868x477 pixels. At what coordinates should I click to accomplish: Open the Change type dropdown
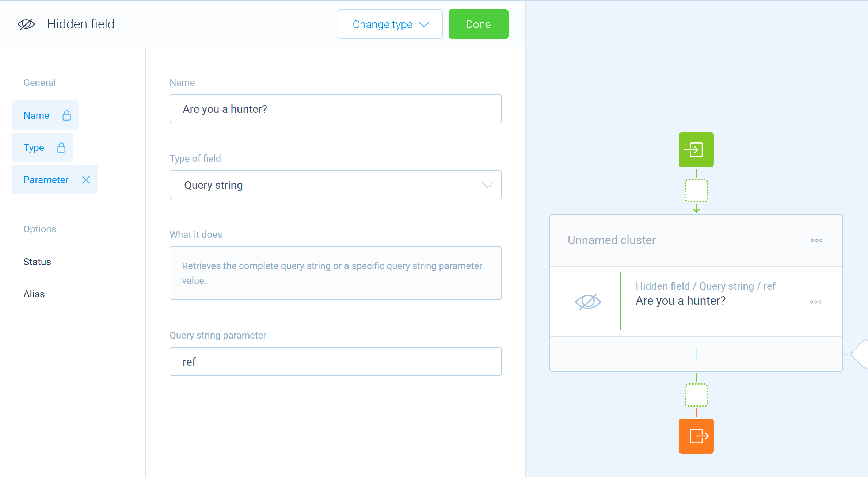[390, 24]
